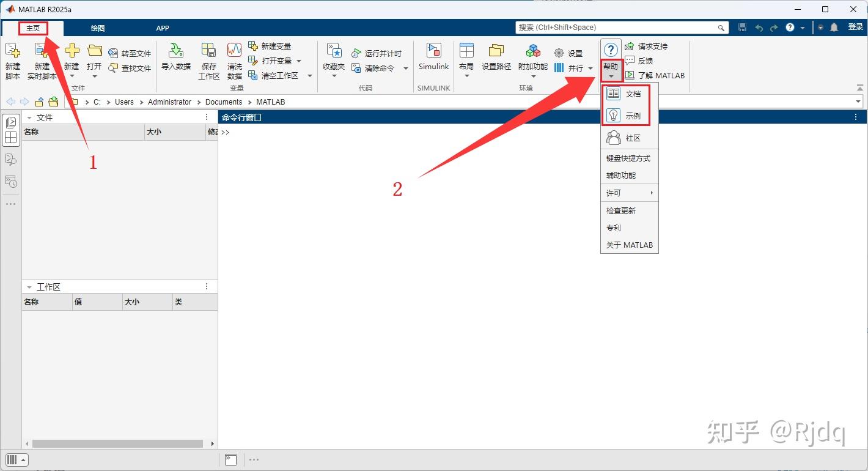Click the search bar Ctrl+Shift+Space field
The image size is (868, 471).
pos(617,27)
